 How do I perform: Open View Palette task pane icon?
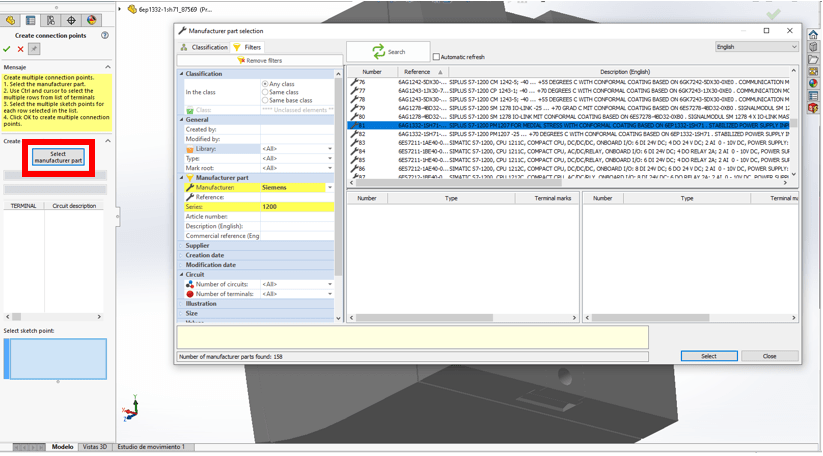(813, 71)
